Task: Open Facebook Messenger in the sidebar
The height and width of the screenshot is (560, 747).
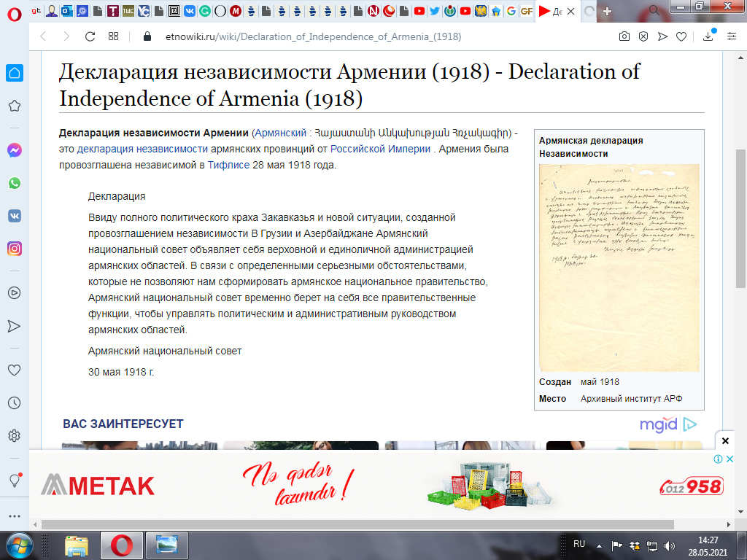Action: pyautogui.click(x=15, y=150)
